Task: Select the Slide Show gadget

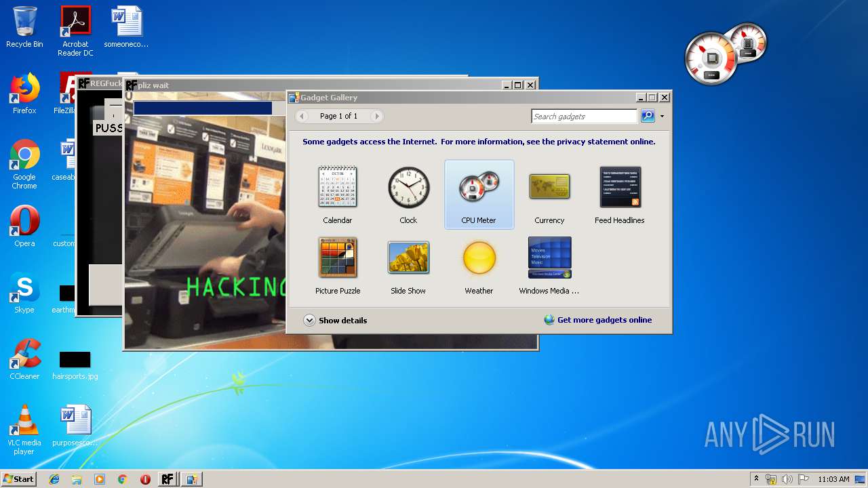Action: coord(408,265)
